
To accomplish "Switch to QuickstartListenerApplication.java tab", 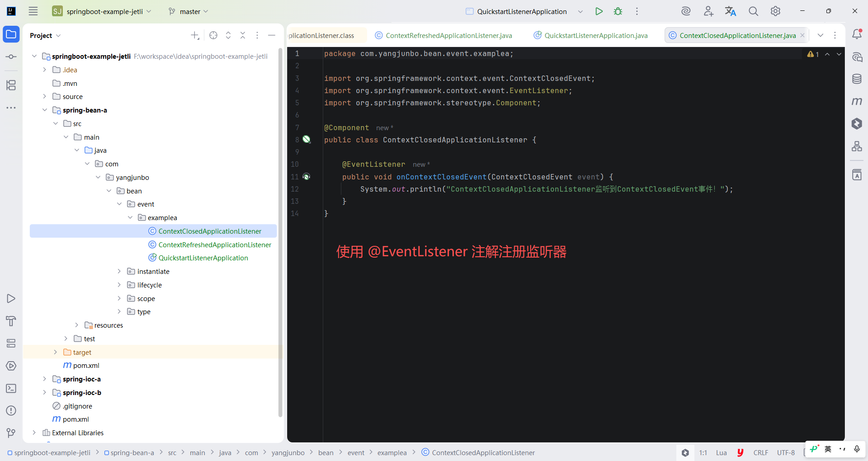I will tap(591, 35).
